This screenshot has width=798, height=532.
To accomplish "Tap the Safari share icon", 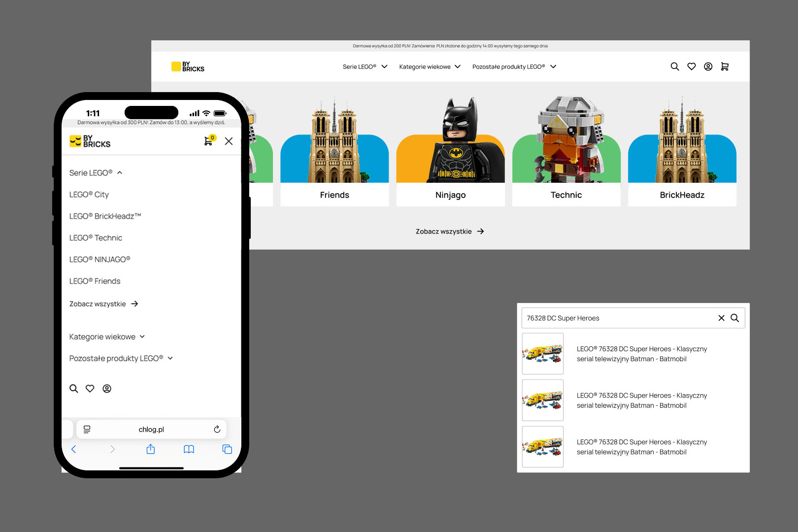I will (151, 449).
